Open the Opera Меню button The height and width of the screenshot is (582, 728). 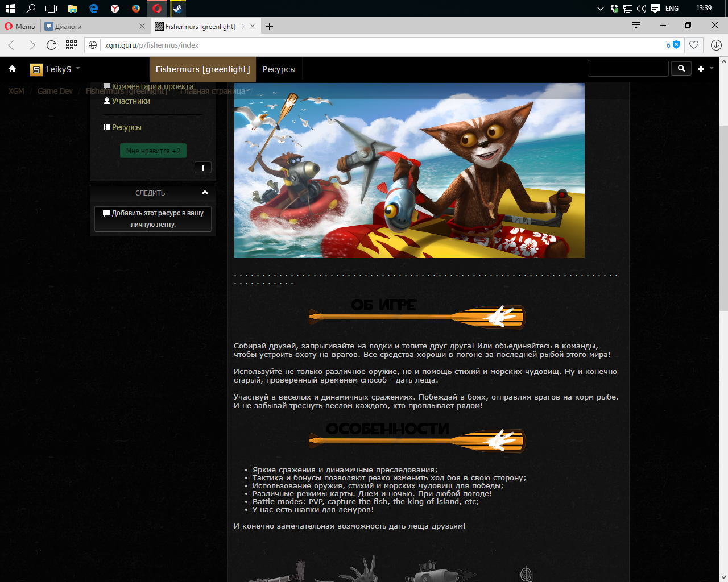(x=20, y=26)
